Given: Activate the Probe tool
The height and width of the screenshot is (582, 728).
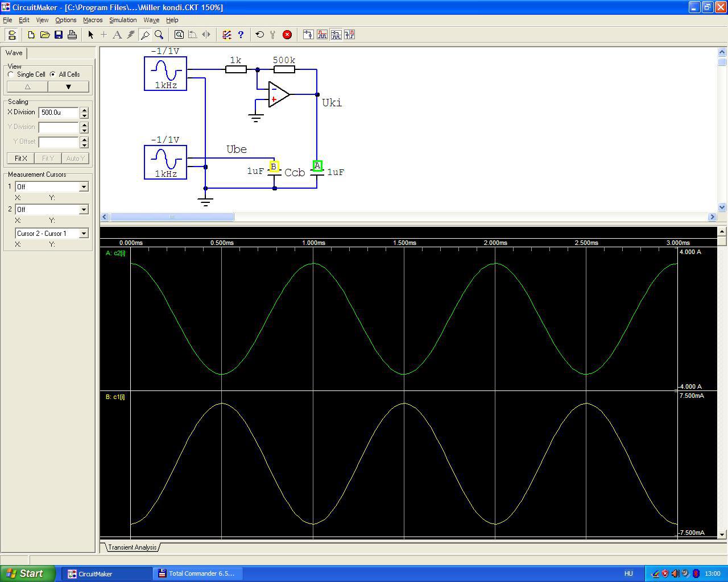Looking at the screenshot, I should tap(145, 35).
